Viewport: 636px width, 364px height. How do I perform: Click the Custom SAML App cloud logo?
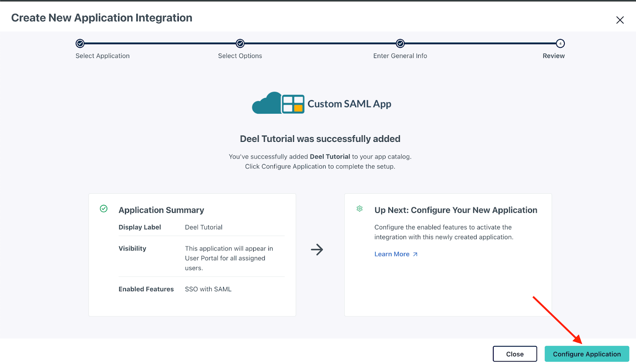tap(278, 103)
